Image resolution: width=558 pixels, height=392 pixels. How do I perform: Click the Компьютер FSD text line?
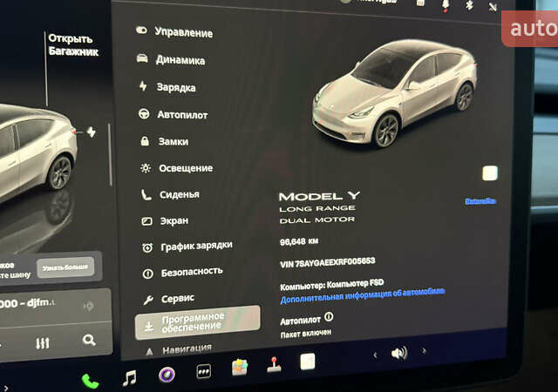pyautogui.click(x=331, y=284)
